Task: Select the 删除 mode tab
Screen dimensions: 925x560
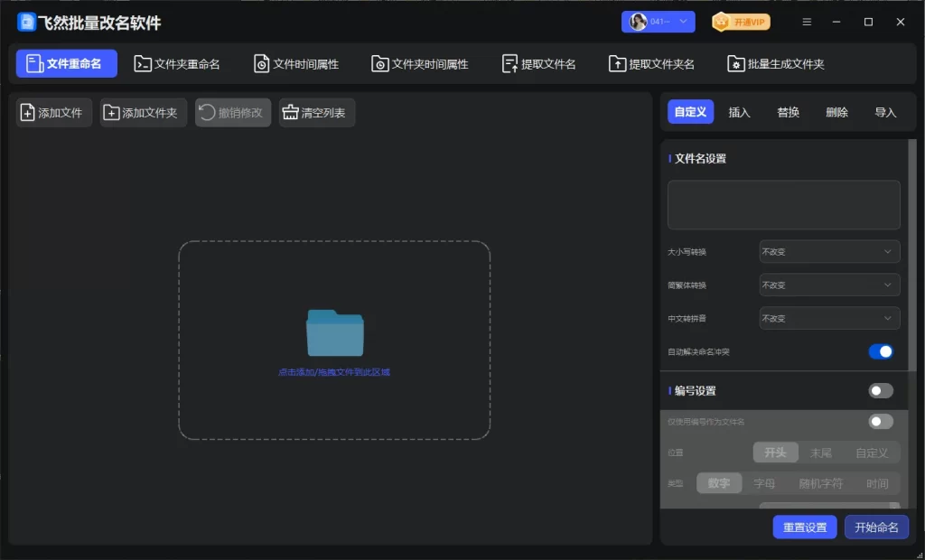Action: (x=836, y=112)
